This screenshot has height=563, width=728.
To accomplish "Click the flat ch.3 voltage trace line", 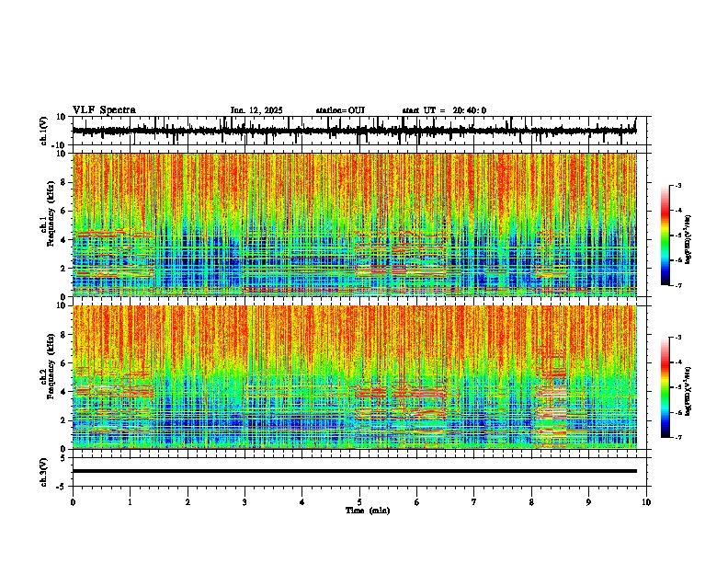I will pos(354,471).
